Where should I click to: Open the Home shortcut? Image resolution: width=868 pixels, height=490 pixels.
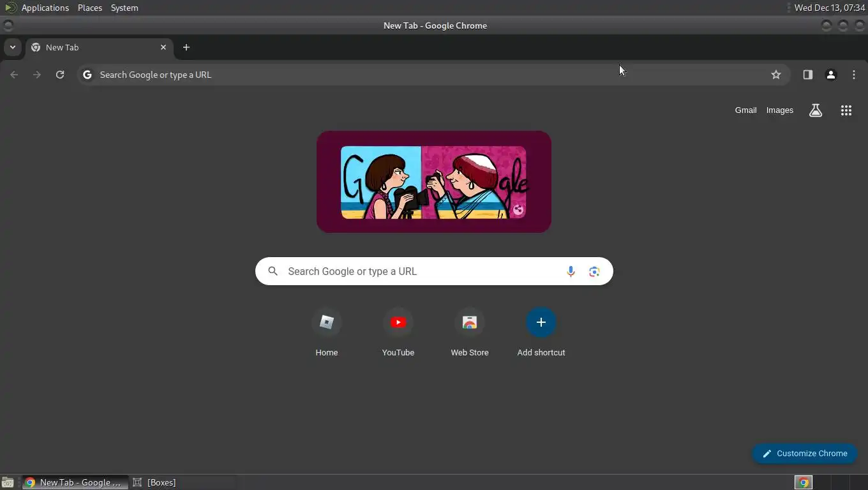327,332
